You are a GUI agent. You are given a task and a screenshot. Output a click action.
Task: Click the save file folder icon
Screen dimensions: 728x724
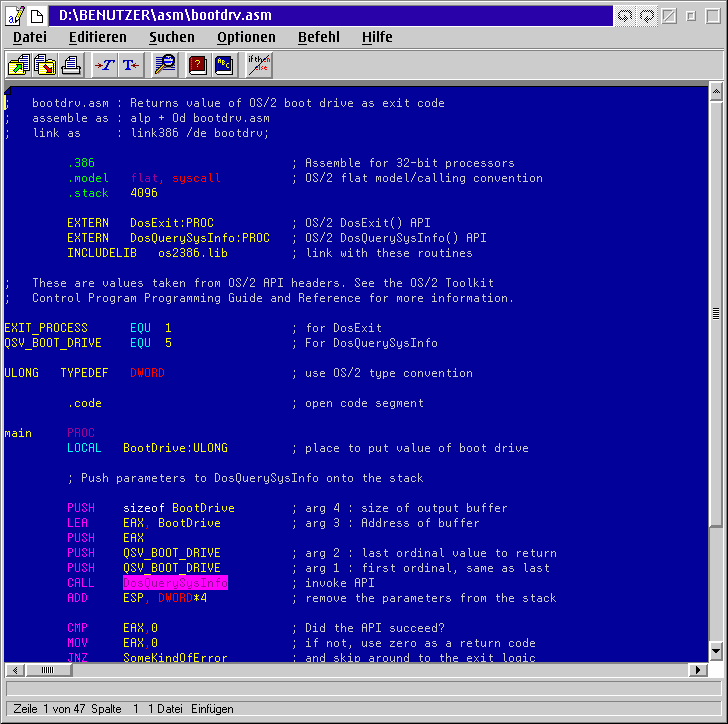pyautogui.click(x=45, y=65)
